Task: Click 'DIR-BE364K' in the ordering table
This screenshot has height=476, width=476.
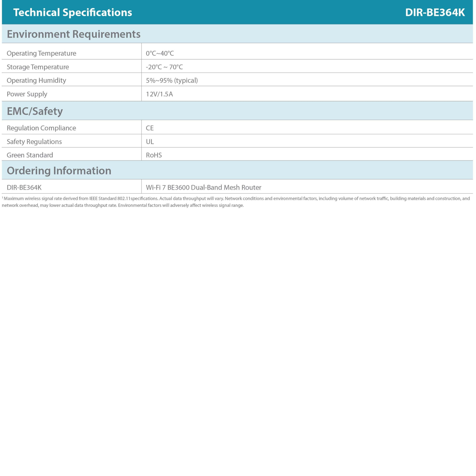Action: (x=24, y=187)
